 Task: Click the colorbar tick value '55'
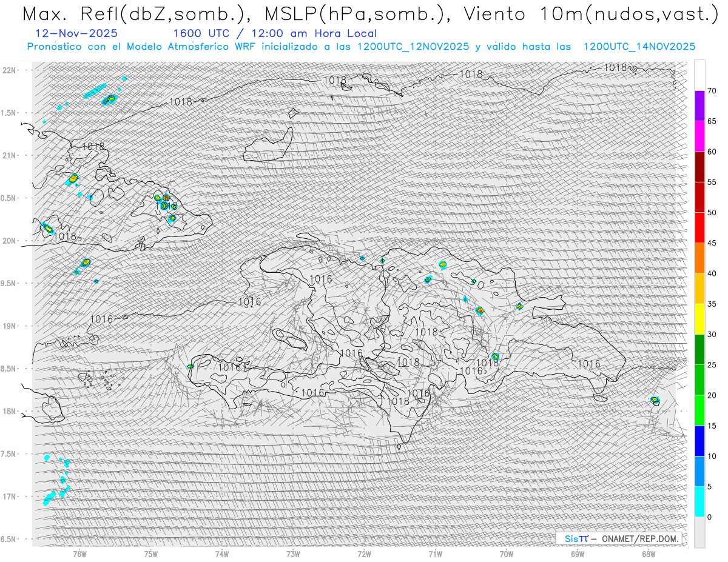coord(712,182)
